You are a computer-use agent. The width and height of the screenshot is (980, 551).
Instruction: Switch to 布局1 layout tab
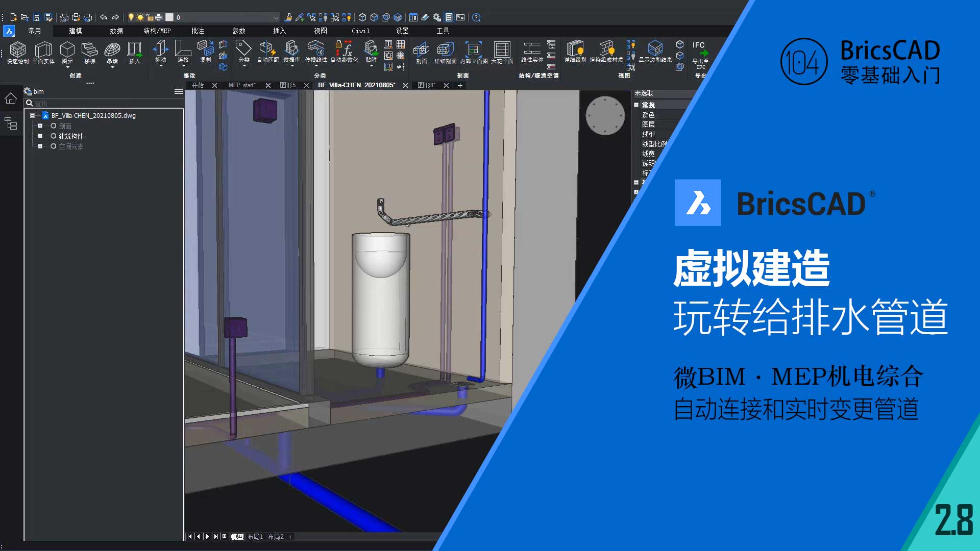pos(255,537)
